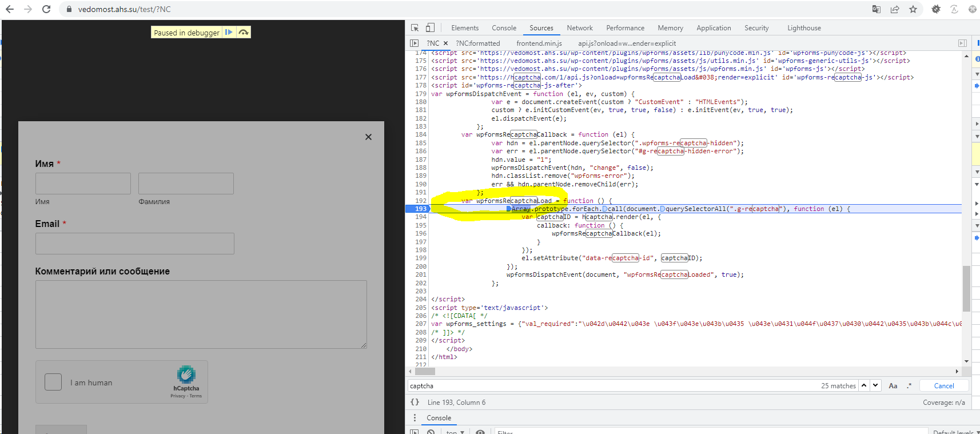Viewport: 980px width, 434px height.
Task: Show the Sources navigator pane
Action: pos(414,43)
